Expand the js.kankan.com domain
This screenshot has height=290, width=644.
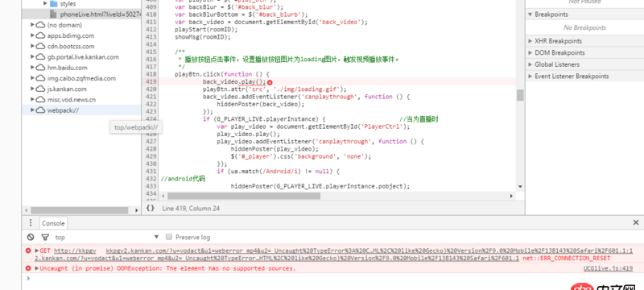pos(32,89)
